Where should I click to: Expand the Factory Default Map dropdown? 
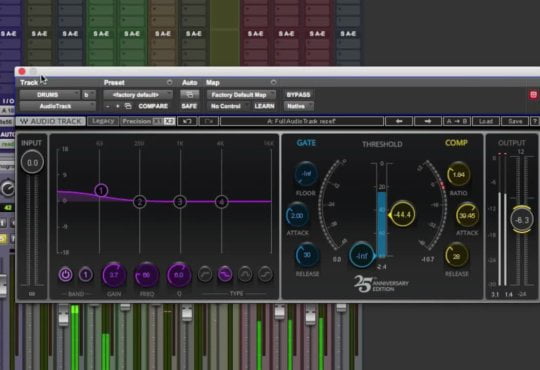point(241,95)
